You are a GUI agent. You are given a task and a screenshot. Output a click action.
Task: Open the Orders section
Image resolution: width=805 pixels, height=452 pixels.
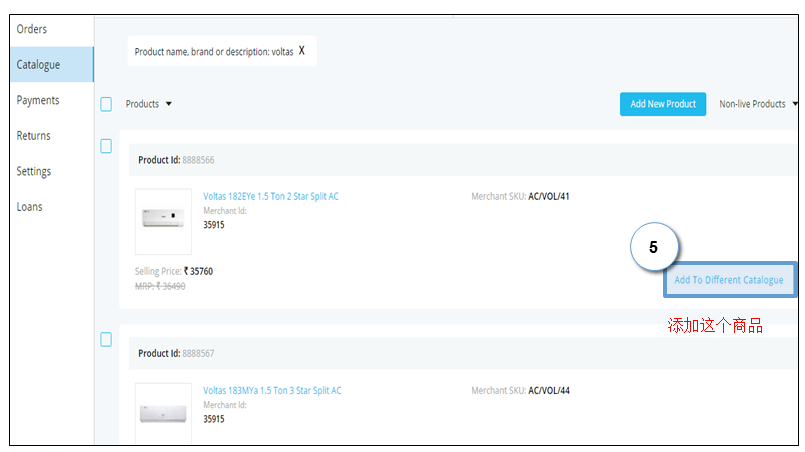(32, 29)
